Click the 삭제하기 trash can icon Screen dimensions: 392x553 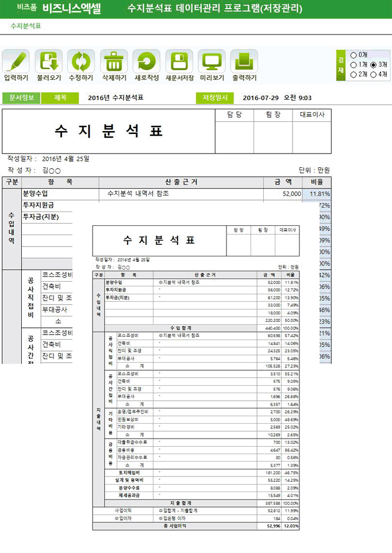pos(114,62)
